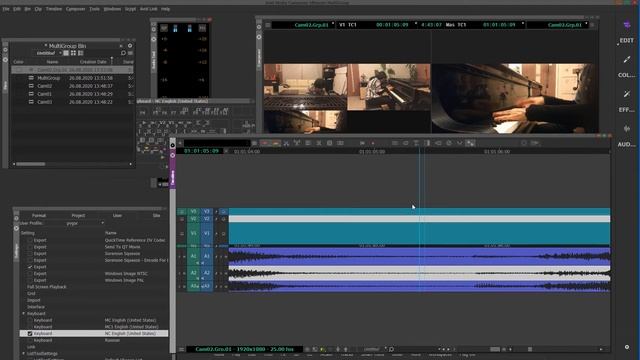Screen dimensions: 640x360
Task: Toggle the A1 record track selector
Action: 207,256
